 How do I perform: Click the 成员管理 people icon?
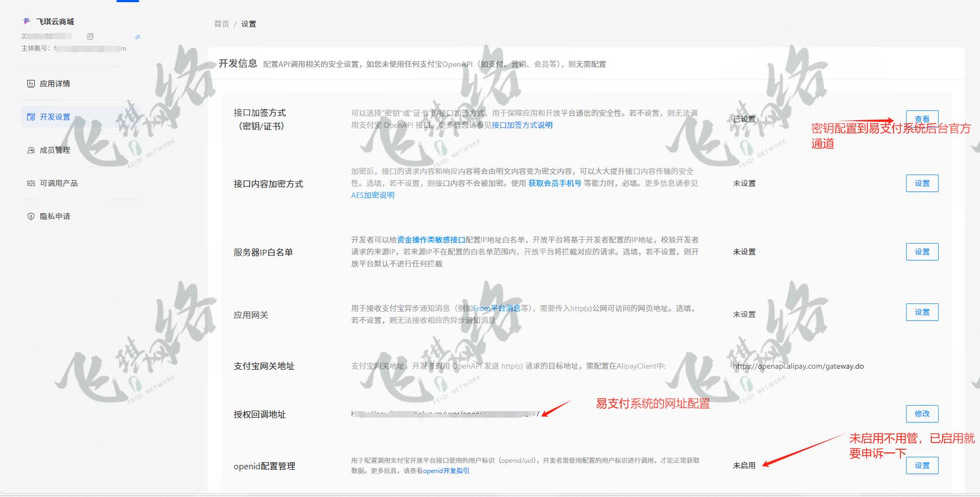click(x=31, y=150)
